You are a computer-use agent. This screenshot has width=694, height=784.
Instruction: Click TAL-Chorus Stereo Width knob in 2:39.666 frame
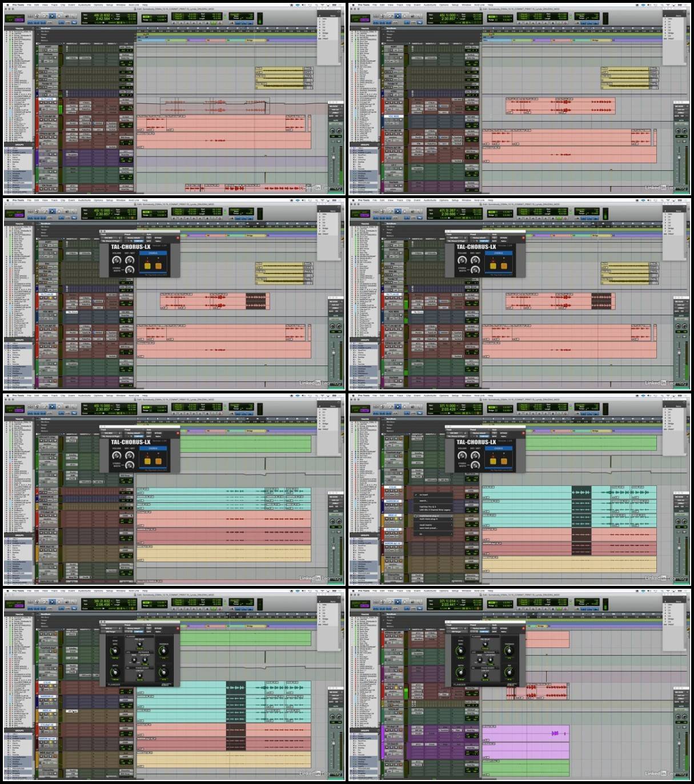[475, 270]
